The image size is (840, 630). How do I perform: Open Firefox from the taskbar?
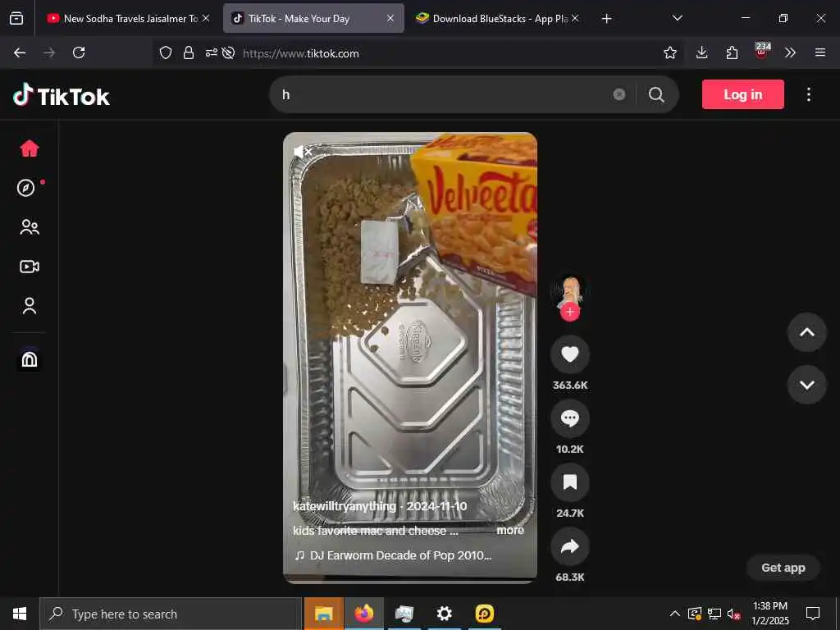tap(363, 614)
